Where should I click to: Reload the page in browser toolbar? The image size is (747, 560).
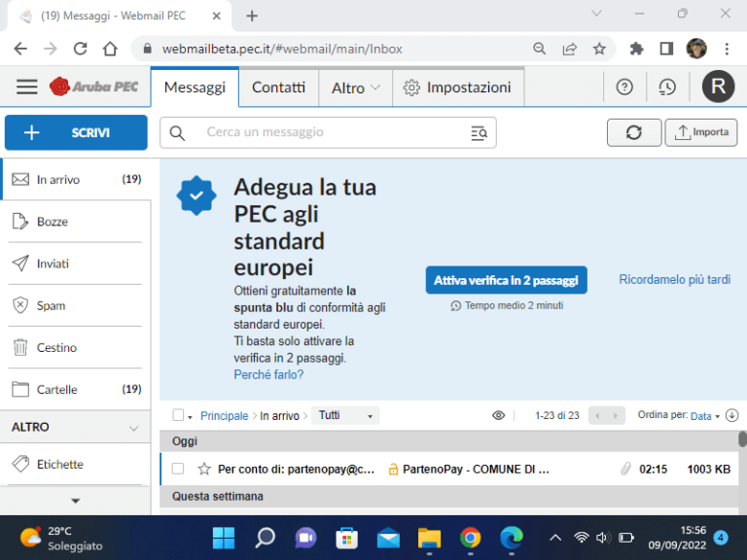[80, 49]
